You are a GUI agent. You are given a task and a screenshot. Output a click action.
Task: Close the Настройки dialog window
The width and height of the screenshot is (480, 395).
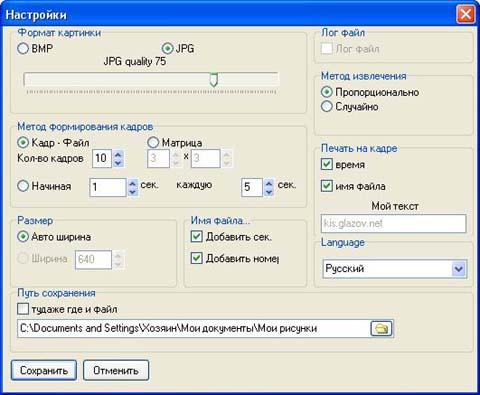[x=465, y=15]
